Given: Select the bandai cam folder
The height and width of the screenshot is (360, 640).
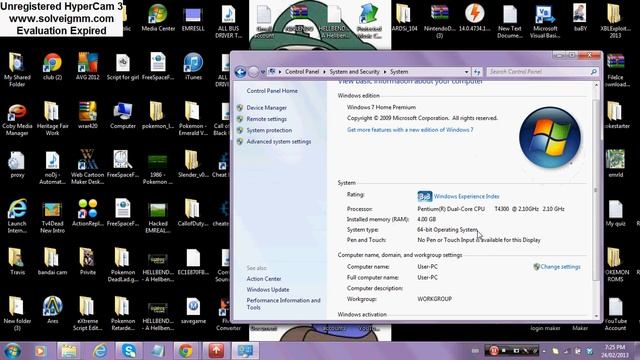Looking at the screenshot, I should [52, 262].
